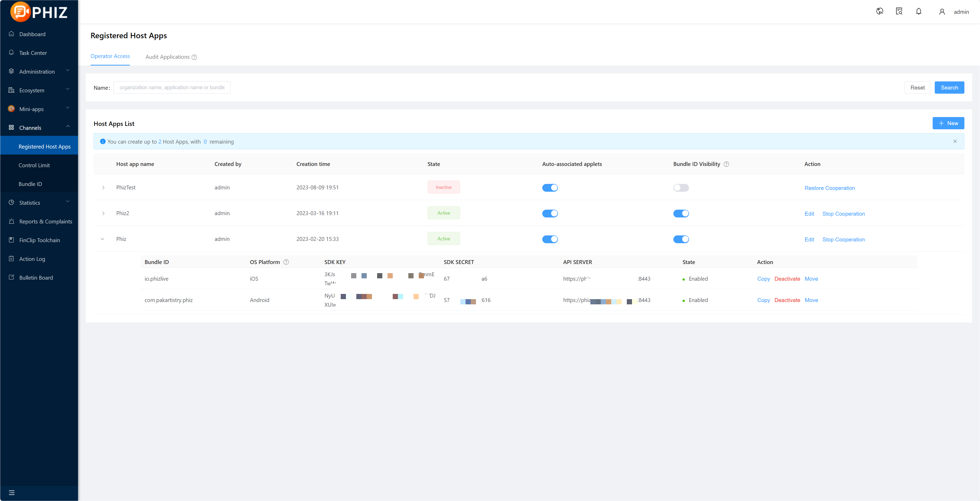Click the New host app button
Image resolution: width=980 pixels, height=501 pixels.
(x=948, y=123)
